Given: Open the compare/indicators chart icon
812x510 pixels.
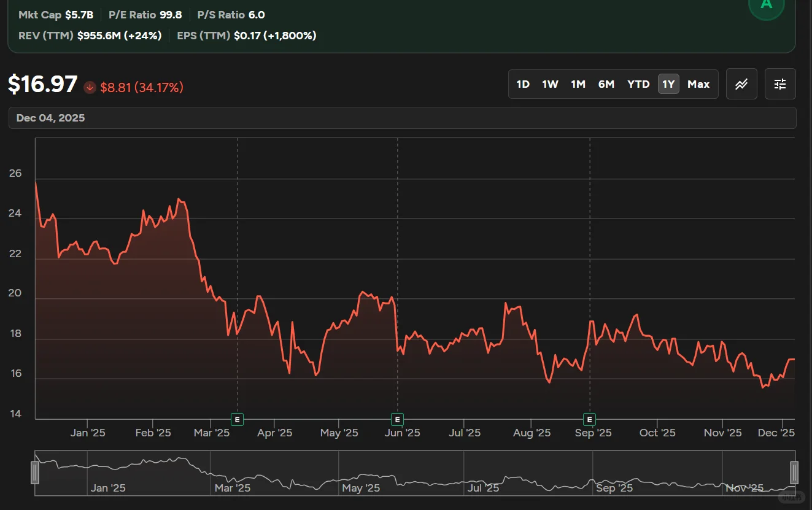Looking at the screenshot, I should [741, 84].
